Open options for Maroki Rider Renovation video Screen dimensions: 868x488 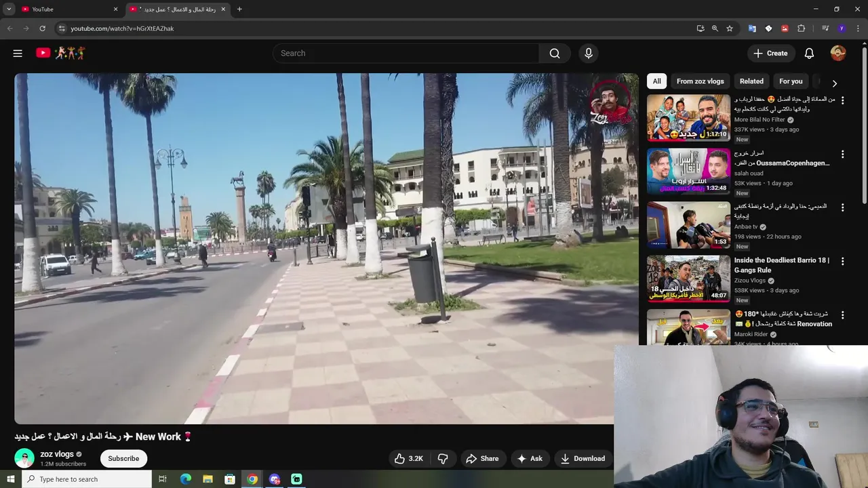tap(843, 315)
